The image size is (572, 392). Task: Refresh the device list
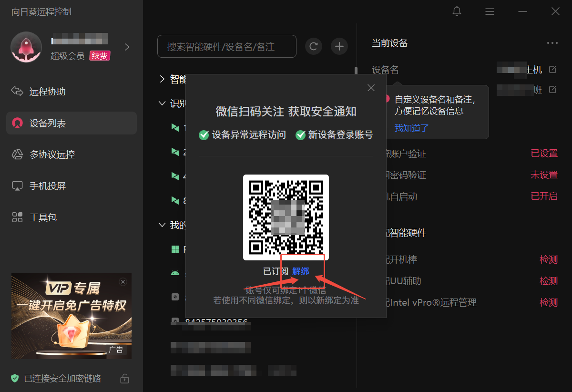tap(314, 46)
